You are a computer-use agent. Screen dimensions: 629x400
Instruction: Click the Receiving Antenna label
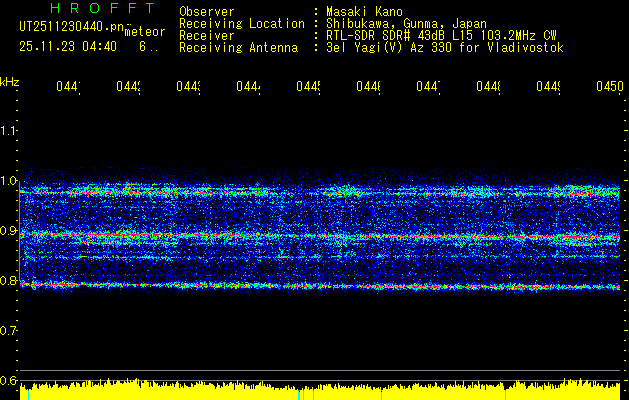pyautogui.click(x=238, y=48)
